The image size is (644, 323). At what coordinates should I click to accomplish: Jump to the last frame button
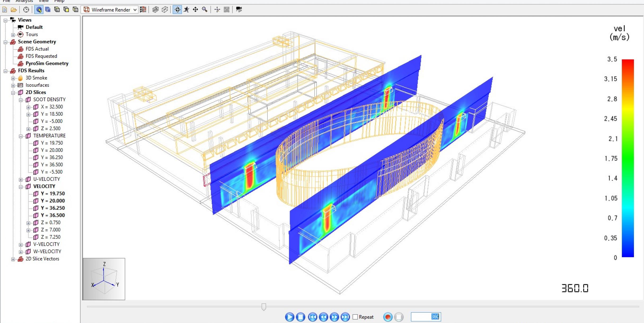pyautogui.click(x=345, y=317)
